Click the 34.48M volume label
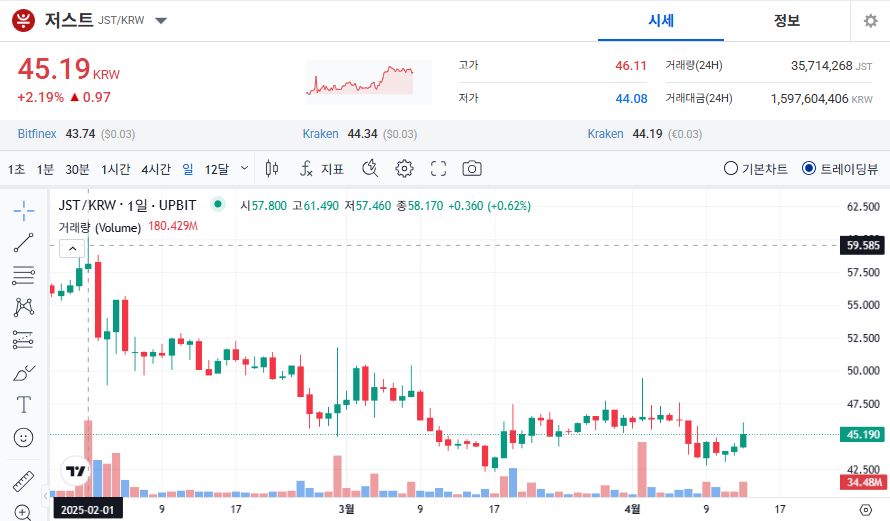The height and width of the screenshot is (521, 890). click(x=864, y=482)
